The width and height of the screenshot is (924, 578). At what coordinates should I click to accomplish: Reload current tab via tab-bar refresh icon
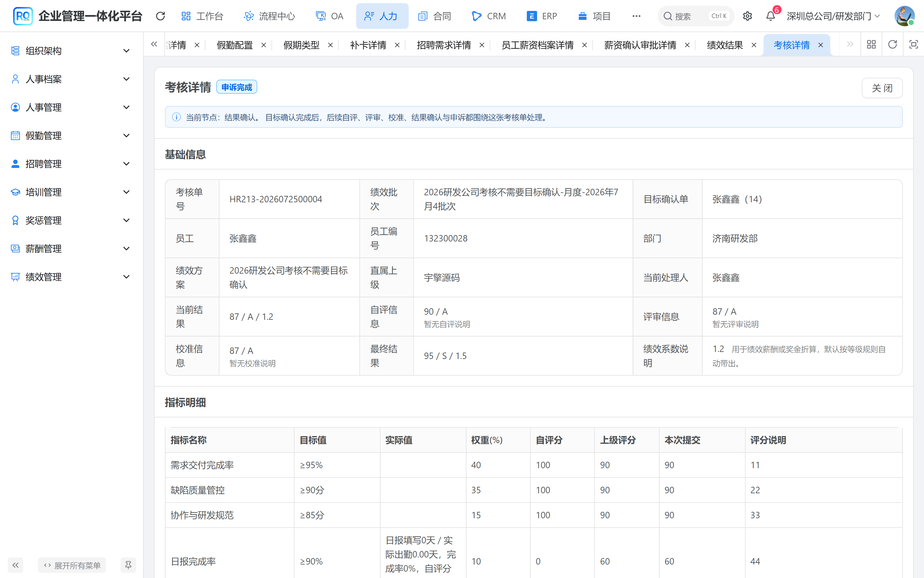[892, 45]
